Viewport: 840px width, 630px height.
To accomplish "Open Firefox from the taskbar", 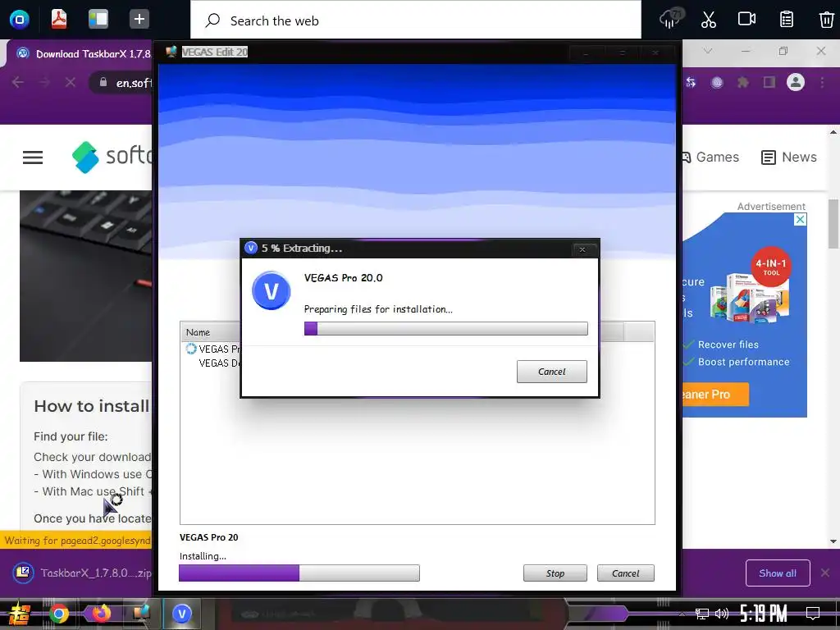I will [x=100, y=614].
